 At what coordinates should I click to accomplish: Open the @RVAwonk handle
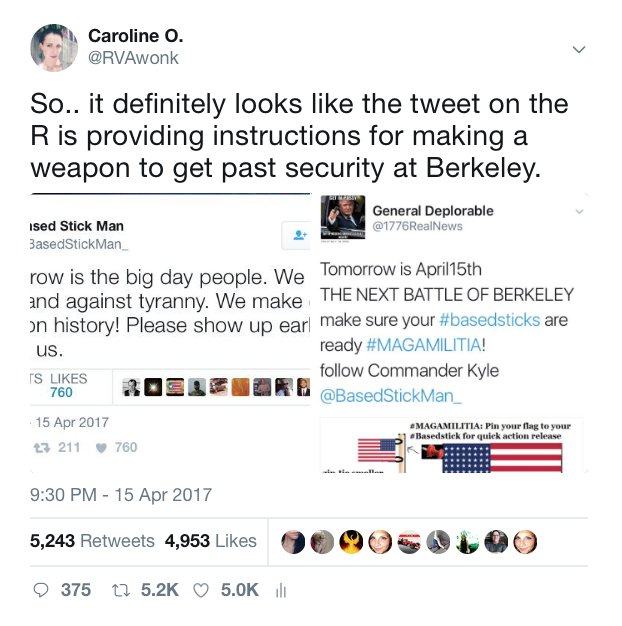pyautogui.click(x=133, y=58)
